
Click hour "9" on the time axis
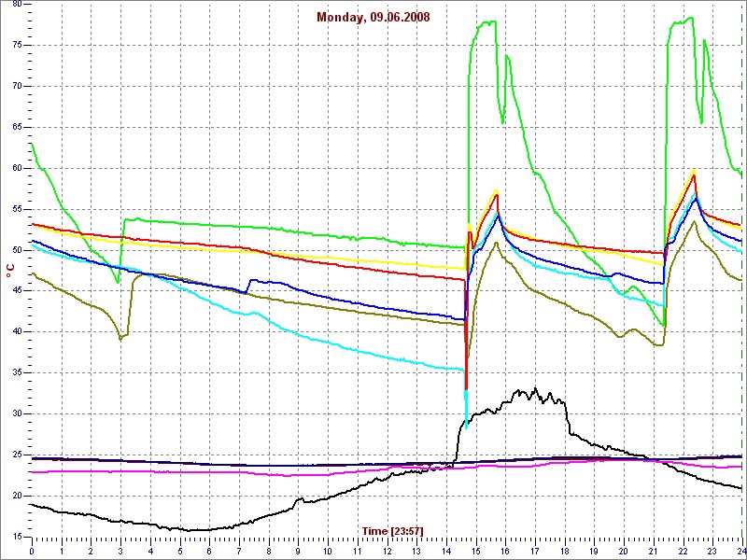tap(298, 551)
